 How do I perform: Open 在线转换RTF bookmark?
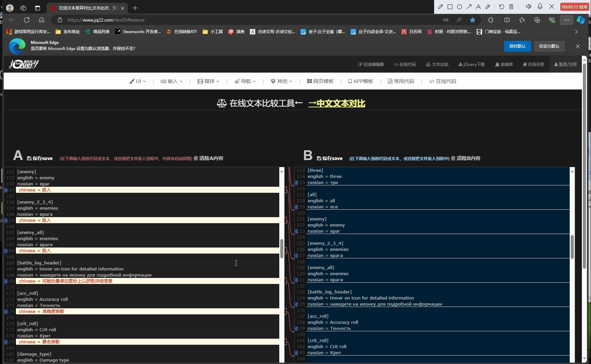pos(182,32)
